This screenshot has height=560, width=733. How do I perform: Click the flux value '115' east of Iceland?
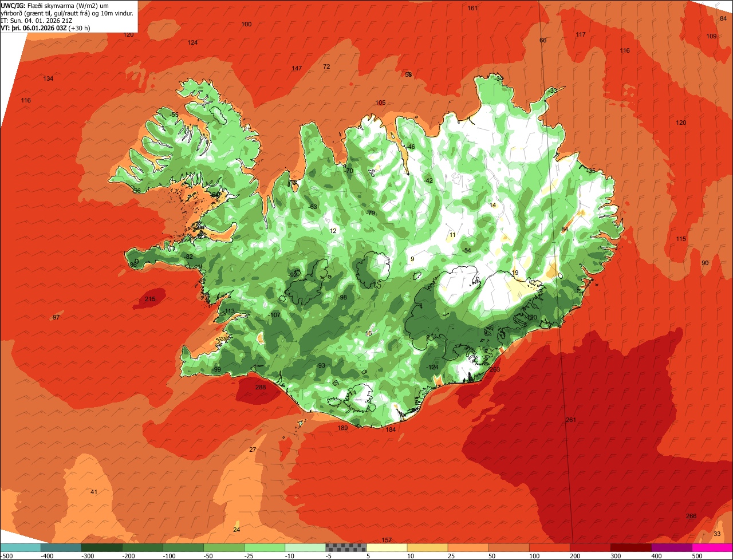681,239
